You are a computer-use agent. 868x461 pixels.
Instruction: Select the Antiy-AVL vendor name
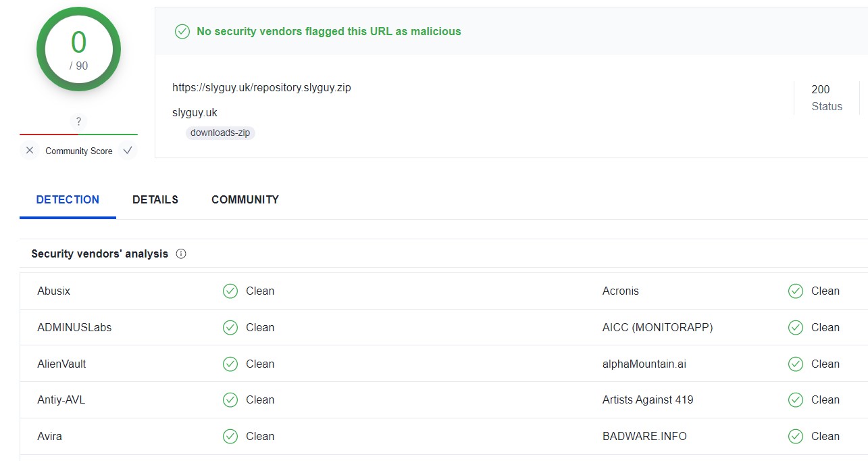point(61,400)
